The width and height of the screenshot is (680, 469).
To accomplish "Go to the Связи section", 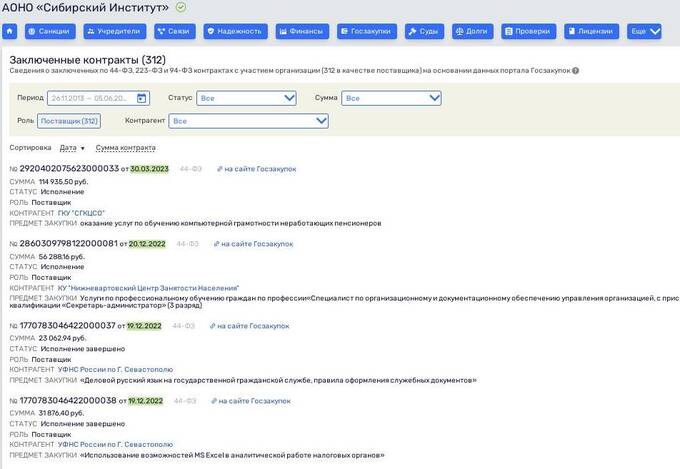I will pos(175,32).
